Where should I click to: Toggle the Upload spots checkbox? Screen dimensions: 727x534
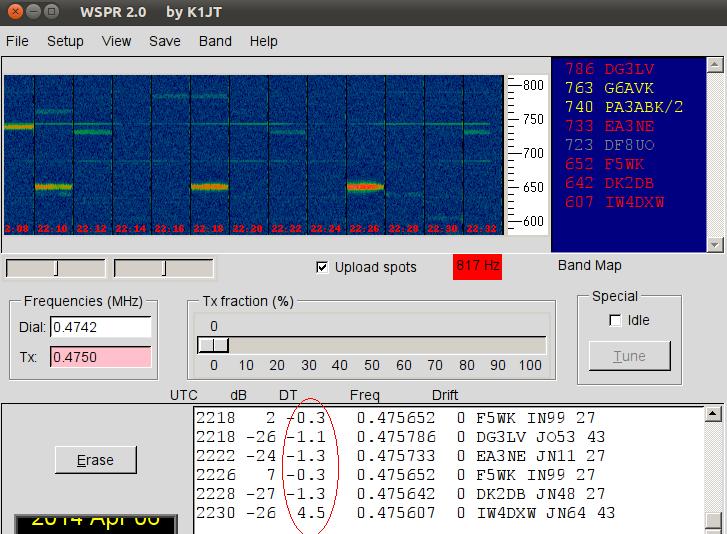(x=322, y=267)
